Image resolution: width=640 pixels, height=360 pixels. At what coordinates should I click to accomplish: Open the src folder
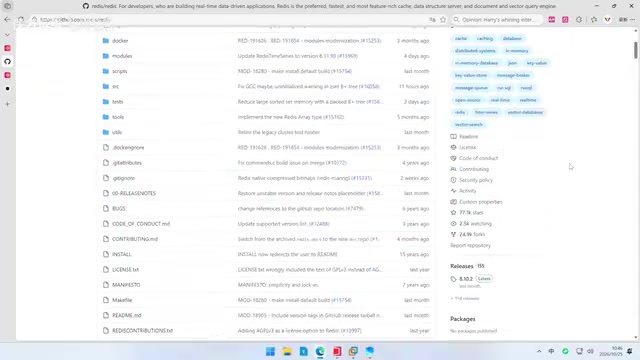(x=116, y=87)
